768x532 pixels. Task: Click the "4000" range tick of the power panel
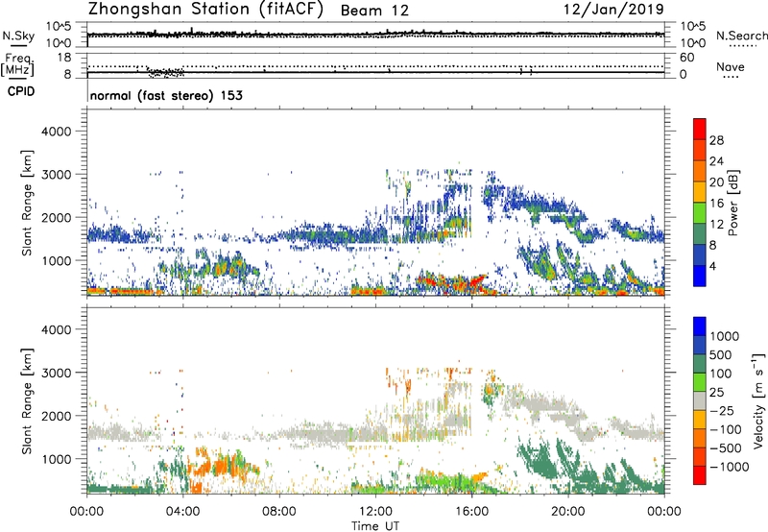56,132
